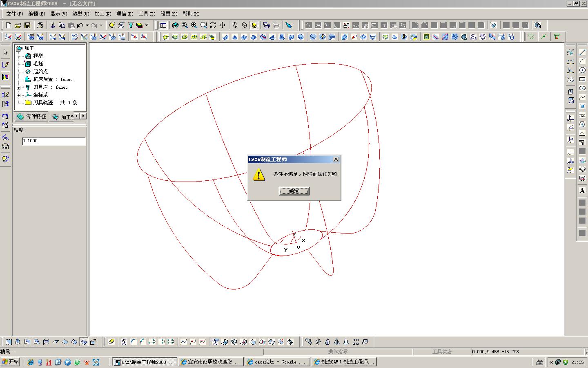Select the rectangle drawing tool on right toolbar
This screenshot has height=368, width=588.
582,79
